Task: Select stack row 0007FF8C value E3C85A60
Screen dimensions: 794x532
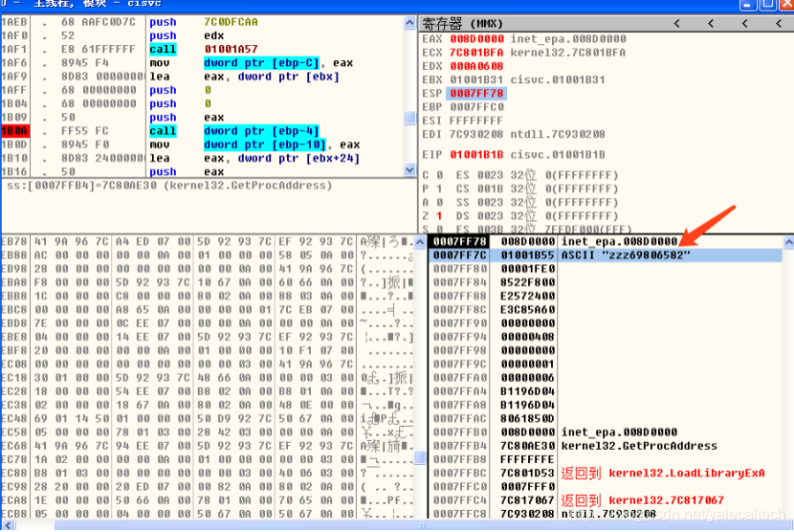Action: (606, 310)
